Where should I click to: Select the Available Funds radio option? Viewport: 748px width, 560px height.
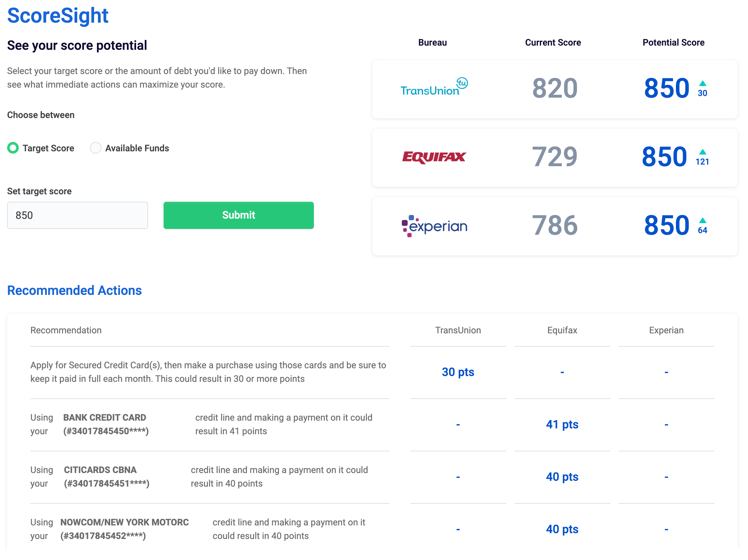coord(95,148)
